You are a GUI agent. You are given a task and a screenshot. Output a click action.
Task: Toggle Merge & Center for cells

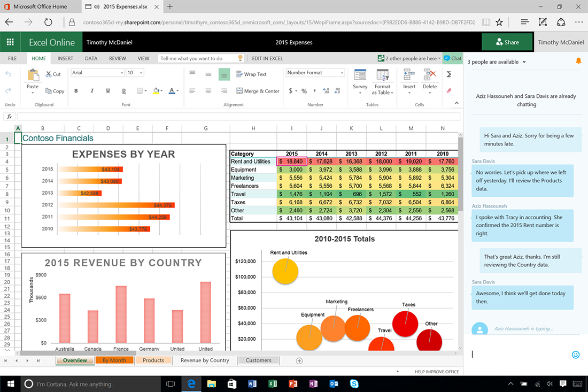[258, 91]
